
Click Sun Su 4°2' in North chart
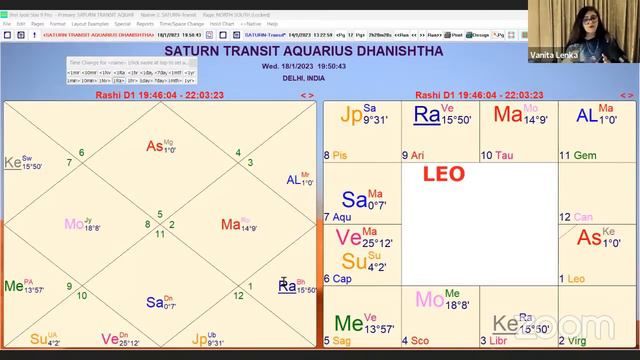coord(45,339)
